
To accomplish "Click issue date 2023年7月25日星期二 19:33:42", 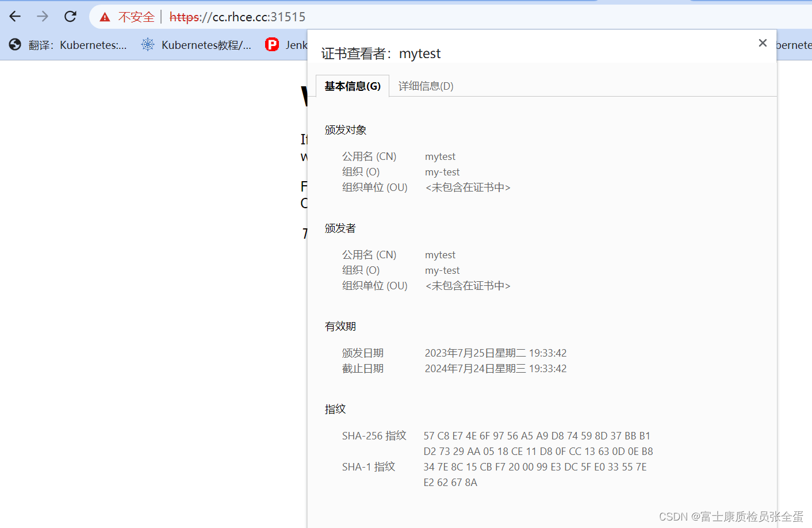I will click(x=496, y=353).
